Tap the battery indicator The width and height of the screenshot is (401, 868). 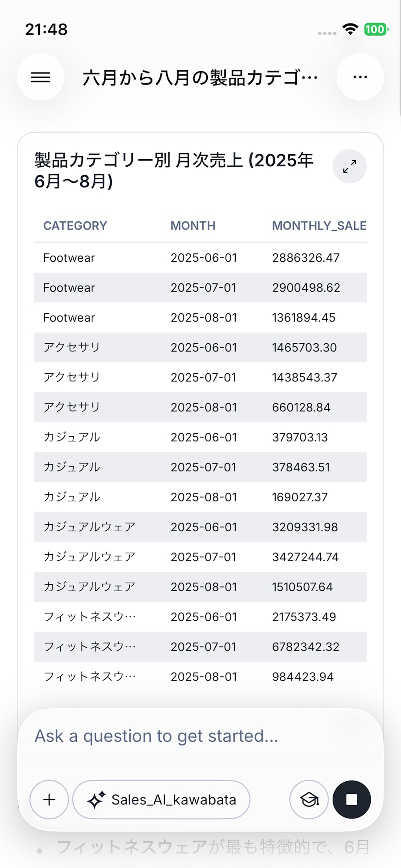coord(376,29)
